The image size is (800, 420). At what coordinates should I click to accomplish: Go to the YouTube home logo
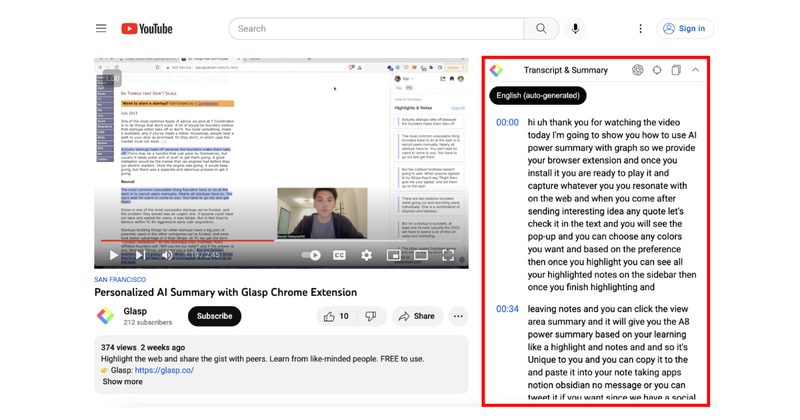[147, 29]
